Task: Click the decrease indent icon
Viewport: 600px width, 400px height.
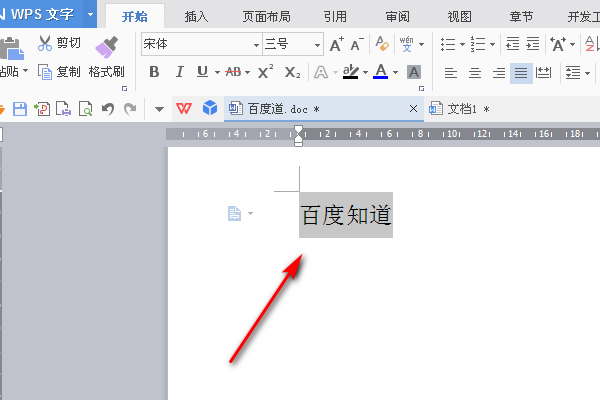Action: (x=513, y=44)
